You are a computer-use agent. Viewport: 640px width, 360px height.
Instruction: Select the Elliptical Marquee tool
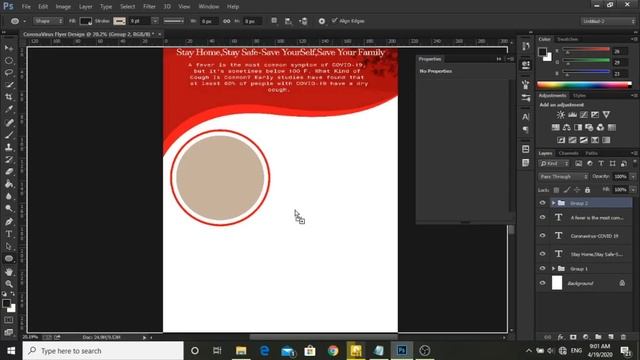9,60
